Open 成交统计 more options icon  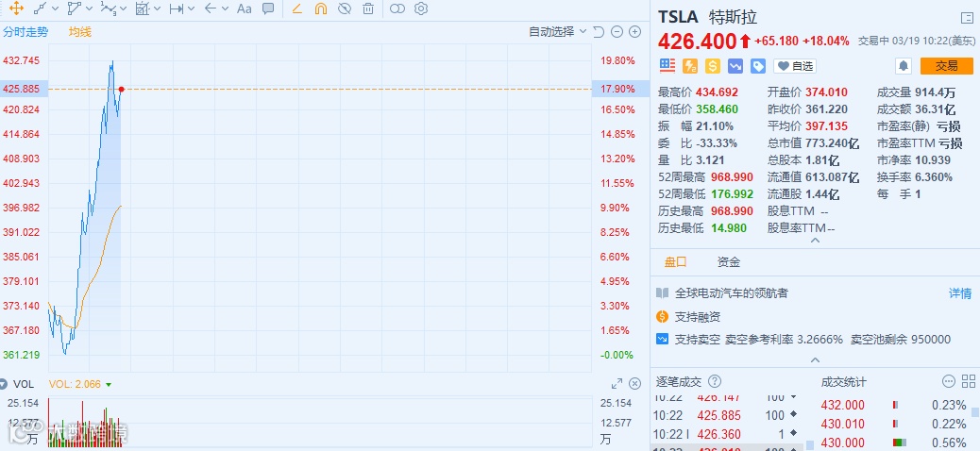(x=949, y=381)
